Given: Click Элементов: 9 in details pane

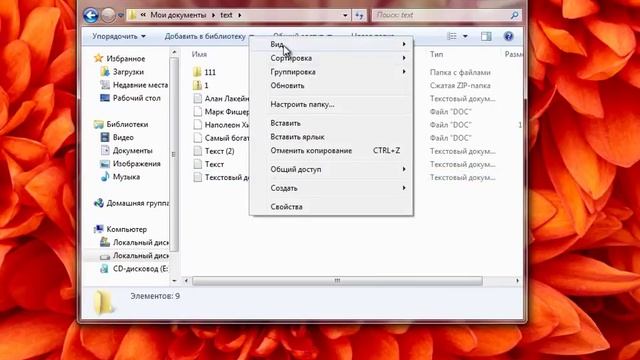Looking at the screenshot, I should click(155, 296).
